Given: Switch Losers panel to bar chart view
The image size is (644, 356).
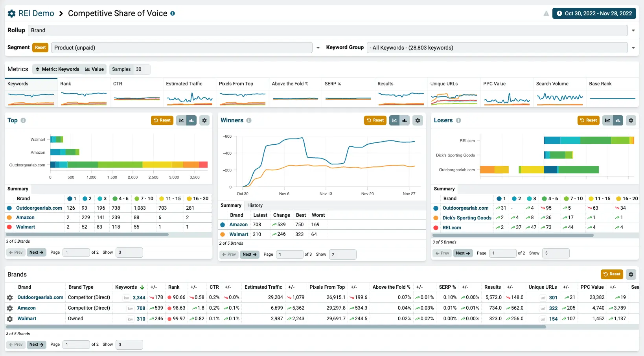Looking at the screenshot, I should [618, 120].
